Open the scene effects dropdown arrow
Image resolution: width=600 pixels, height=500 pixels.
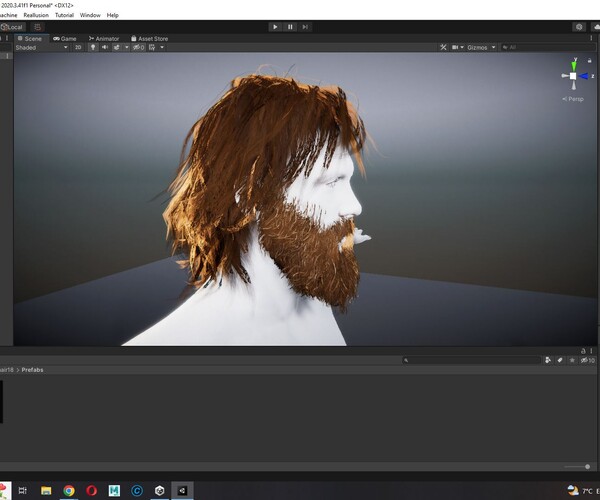[127, 47]
